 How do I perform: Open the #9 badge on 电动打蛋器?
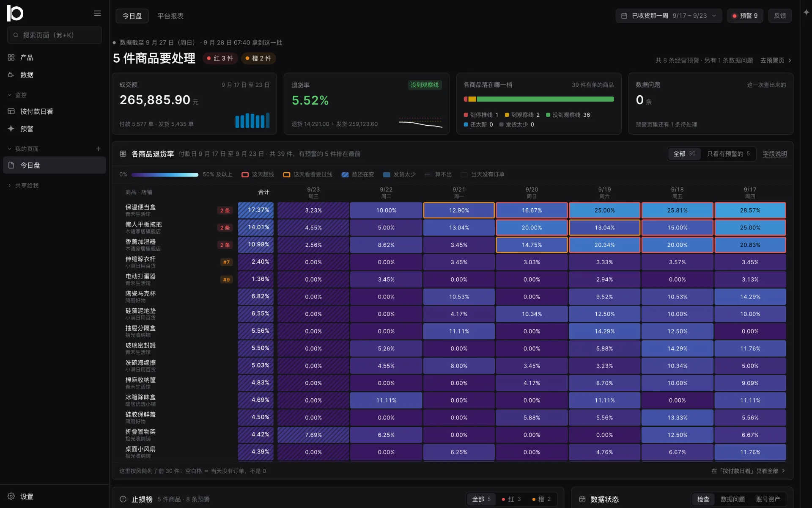(227, 279)
